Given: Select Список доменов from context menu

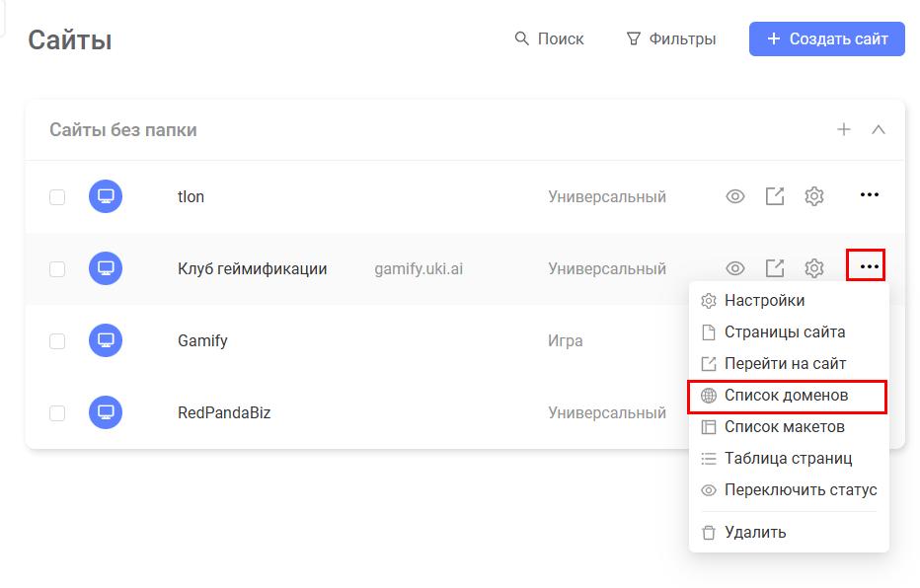Looking at the screenshot, I should pyautogui.click(x=787, y=396).
